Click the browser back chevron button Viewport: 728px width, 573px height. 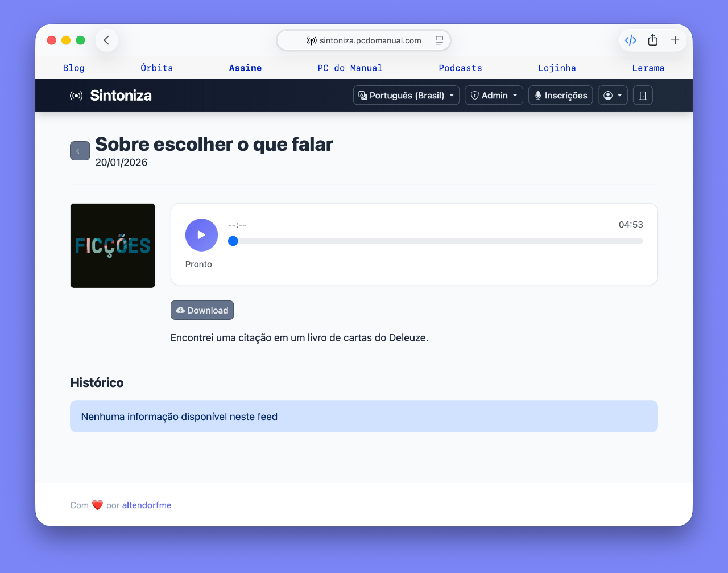tap(106, 40)
